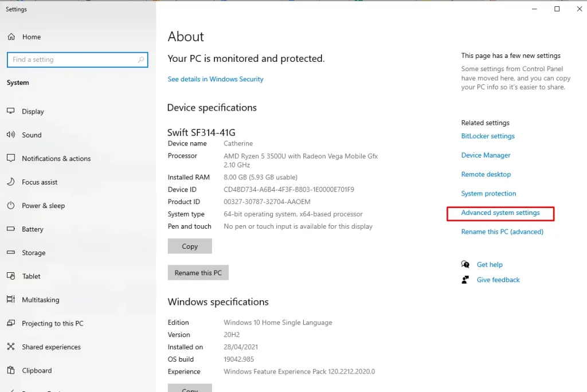Click the Home icon in sidebar
The image size is (587, 392).
[11, 37]
